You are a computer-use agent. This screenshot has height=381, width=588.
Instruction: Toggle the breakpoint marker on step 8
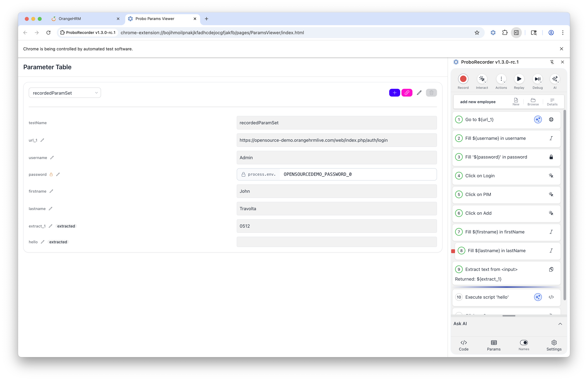tap(453, 251)
